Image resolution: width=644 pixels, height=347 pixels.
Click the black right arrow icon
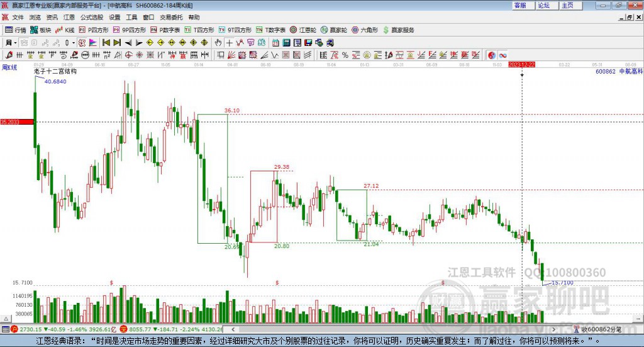point(139,43)
